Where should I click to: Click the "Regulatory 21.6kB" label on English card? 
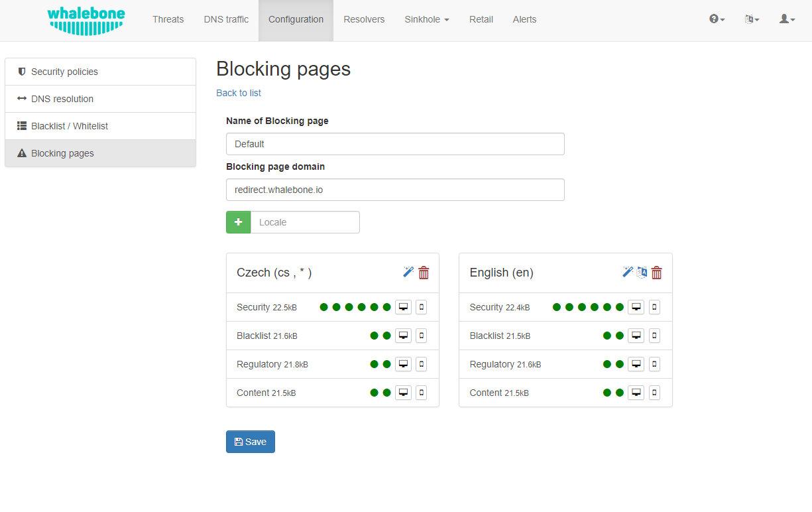pos(505,364)
